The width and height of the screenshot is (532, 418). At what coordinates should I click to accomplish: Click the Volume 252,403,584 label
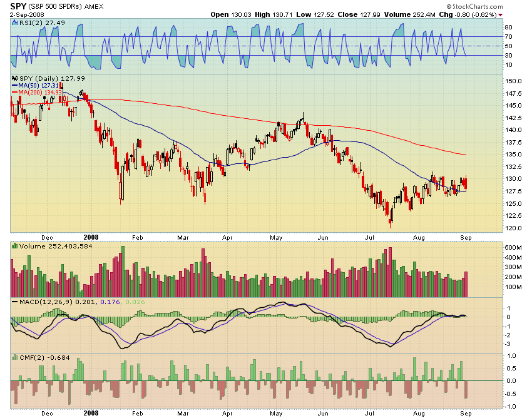click(56, 246)
